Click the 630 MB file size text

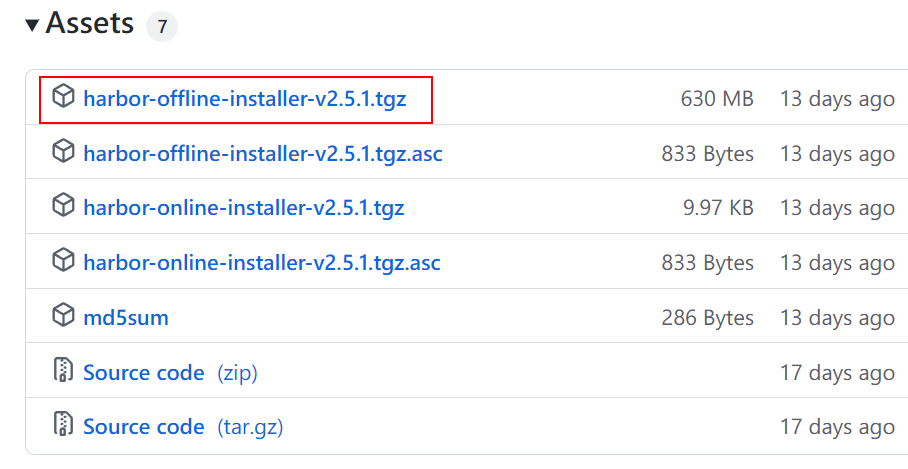[x=716, y=99]
